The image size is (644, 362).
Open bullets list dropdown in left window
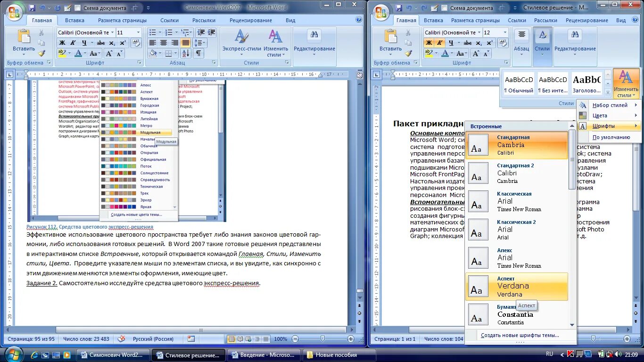click(160, 33)
